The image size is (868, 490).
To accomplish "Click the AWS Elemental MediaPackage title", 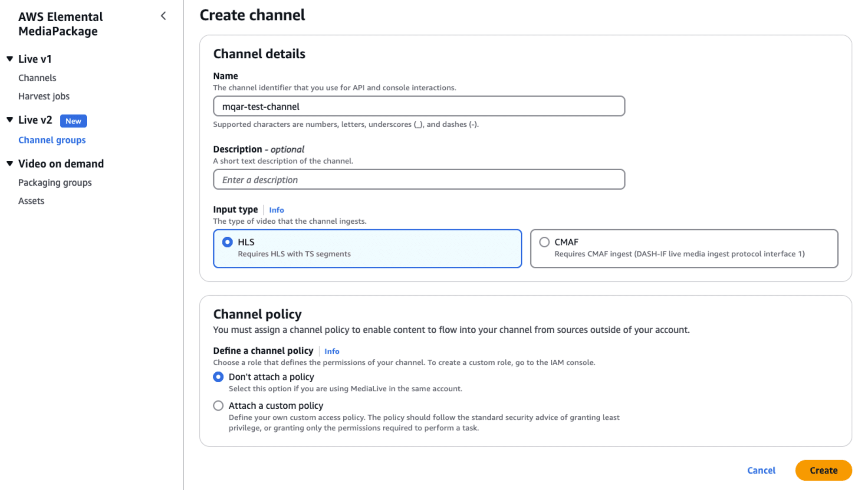I will pos(60,24).
